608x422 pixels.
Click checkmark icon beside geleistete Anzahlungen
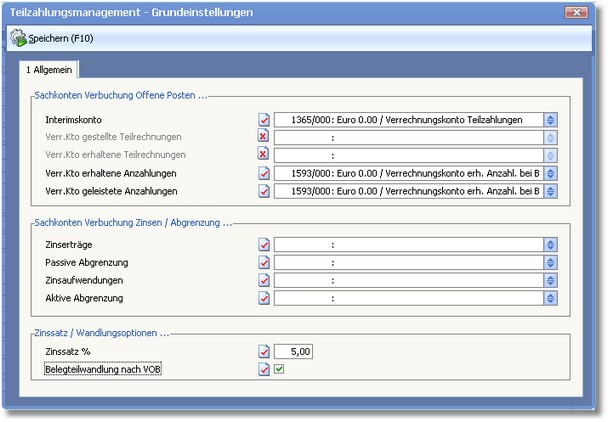[264, 191]
